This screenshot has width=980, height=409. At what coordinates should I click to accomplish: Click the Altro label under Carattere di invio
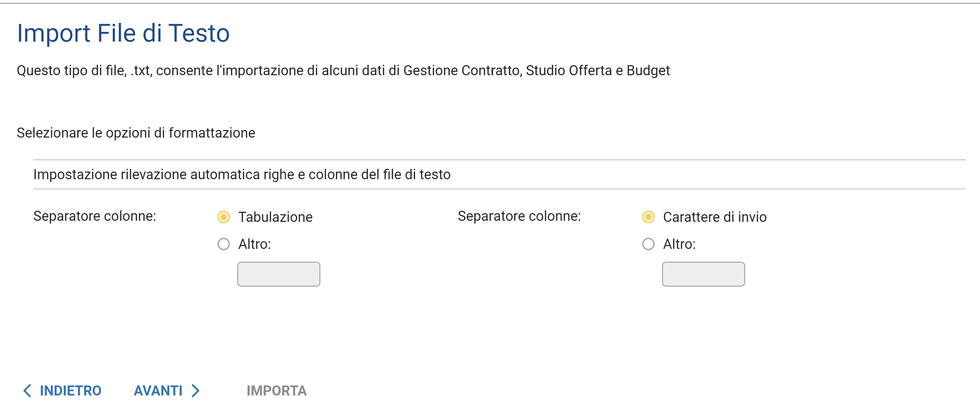679,244
